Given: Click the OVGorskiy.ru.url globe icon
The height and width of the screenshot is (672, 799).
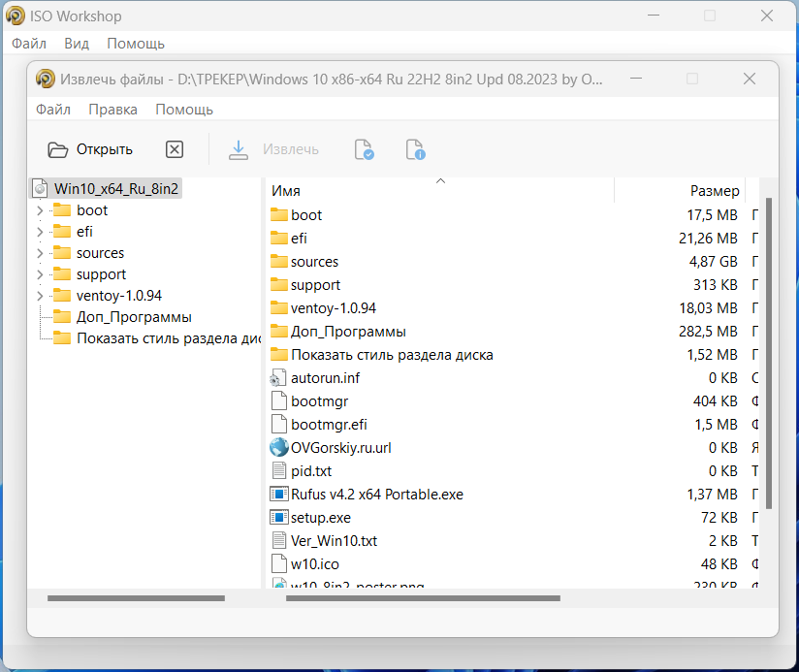Looking at the screenshot, I should click(278, 448).
